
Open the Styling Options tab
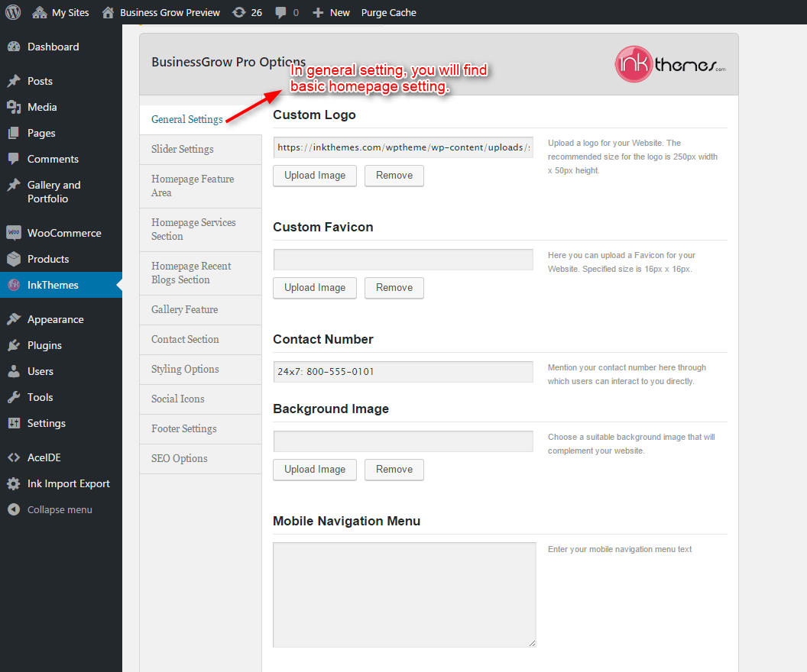click(185, 369)
